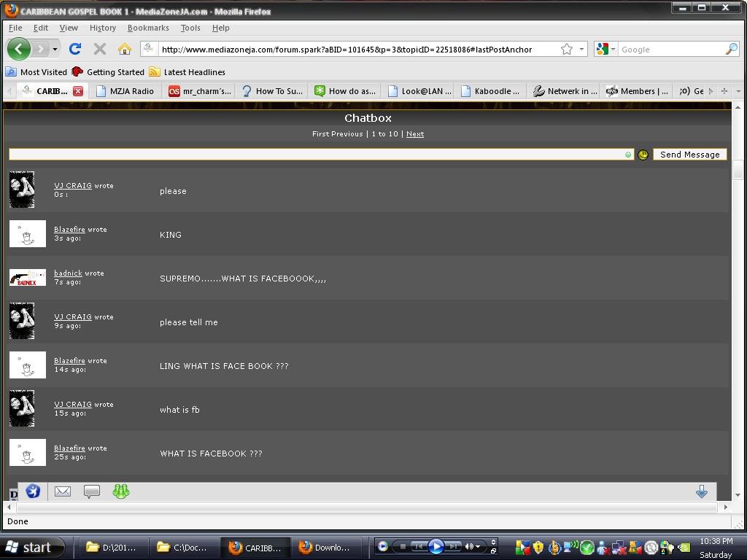
Task: Click the Forward navigation arrow
Action: click(41, 49)
